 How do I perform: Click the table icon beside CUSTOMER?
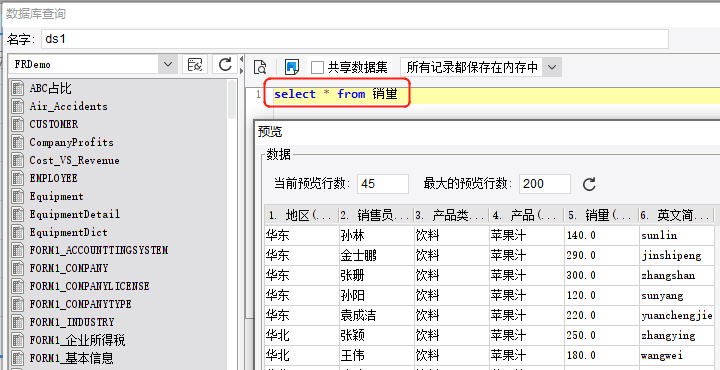coord(18,124)
